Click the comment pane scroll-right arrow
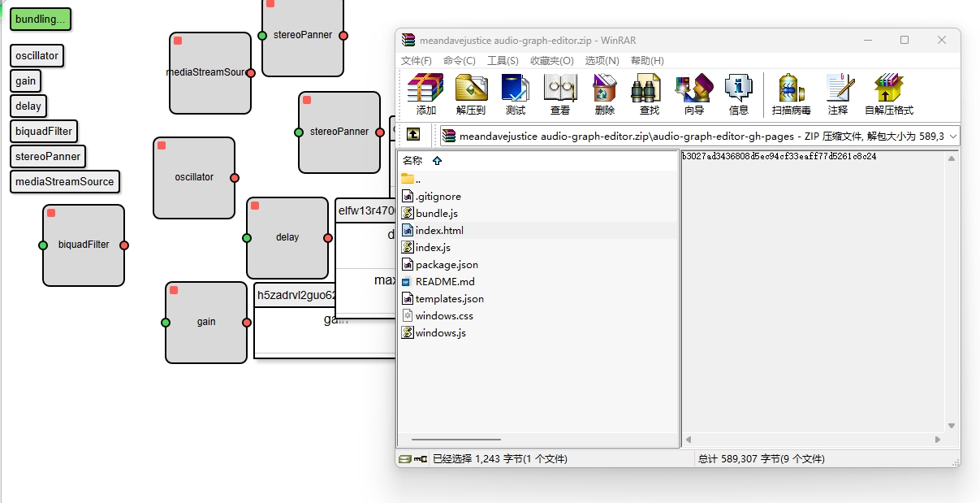The width and height of the screenshot is (980, 503). (938, 440)
